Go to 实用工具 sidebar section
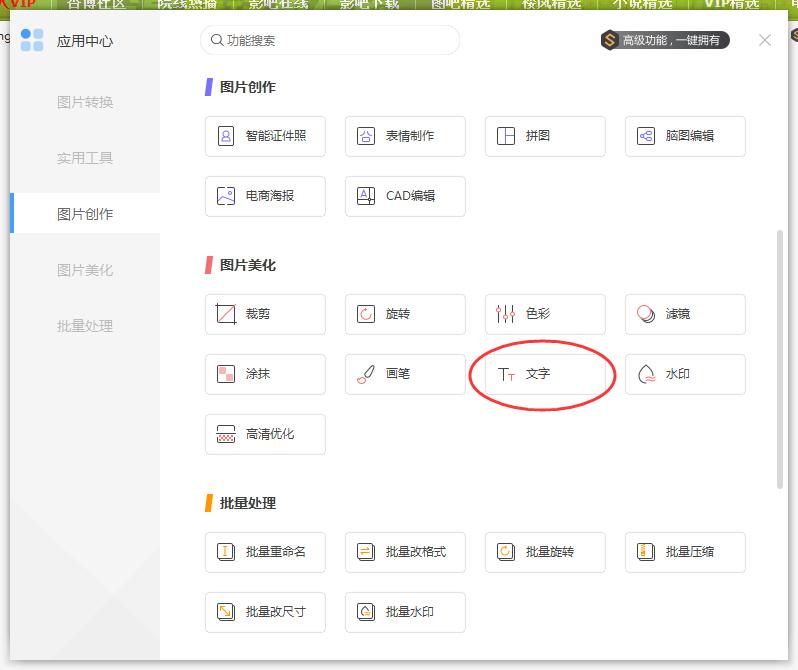The height and width of the screenshot is (670, 798). point(85,158)
